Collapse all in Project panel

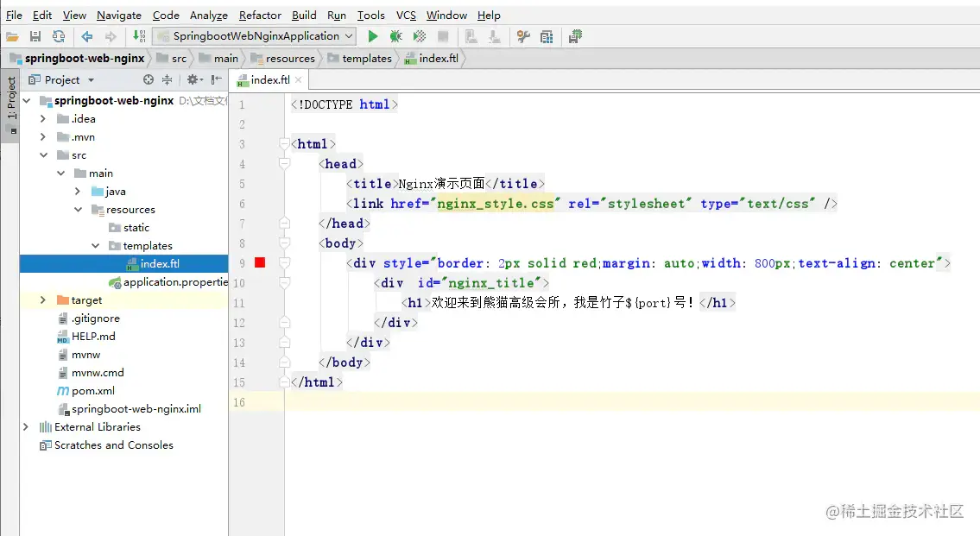coord(167,79)
